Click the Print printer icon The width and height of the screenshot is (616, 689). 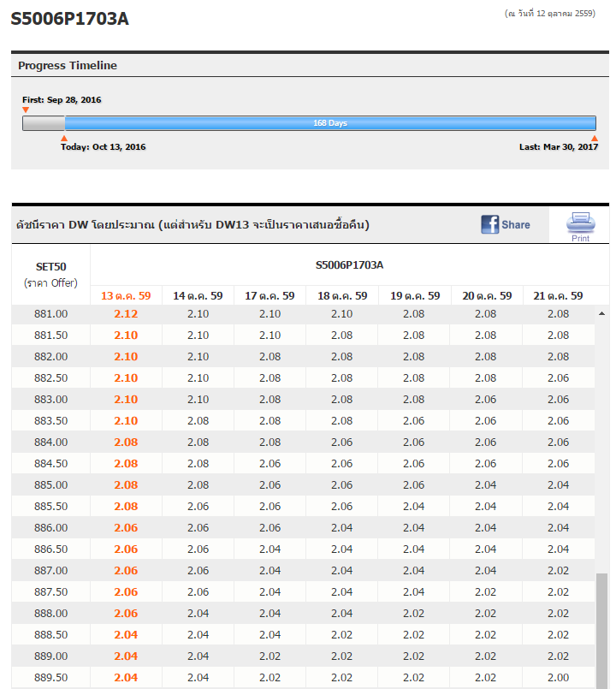pyautogui.click(x=580, y=223)
